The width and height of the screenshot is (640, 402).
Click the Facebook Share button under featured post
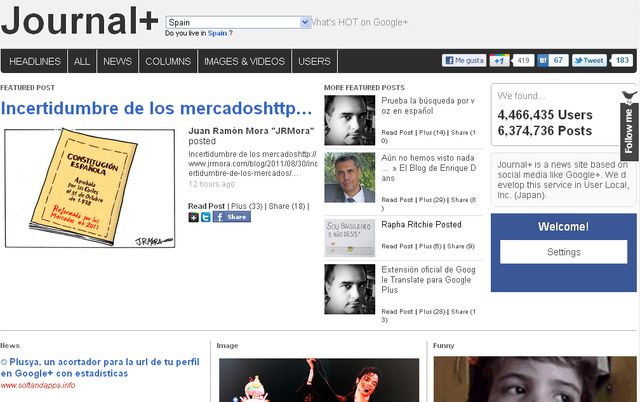pos(231,217)
